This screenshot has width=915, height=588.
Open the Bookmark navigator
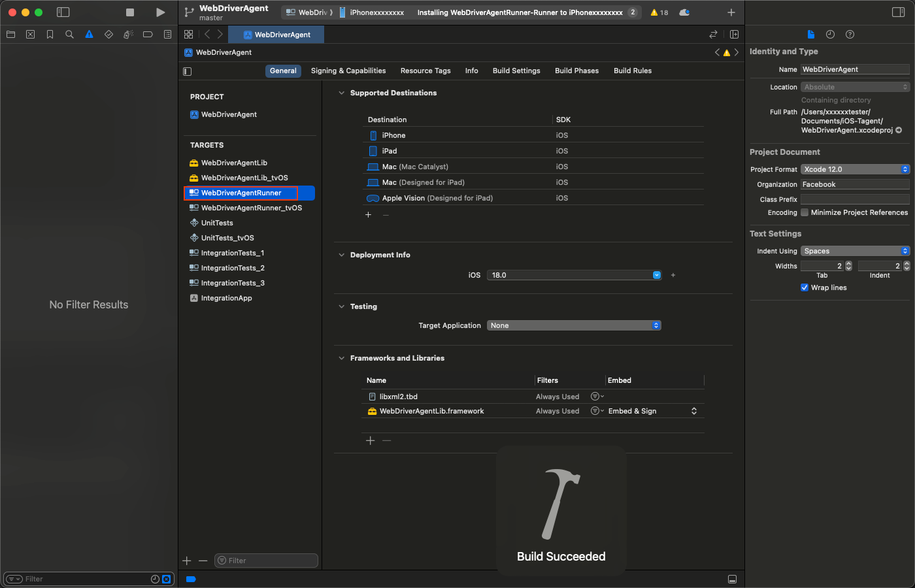pos(50,35)
